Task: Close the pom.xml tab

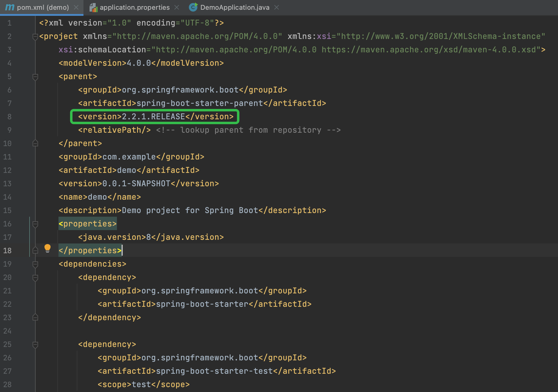Action: [x=76, y=7]
